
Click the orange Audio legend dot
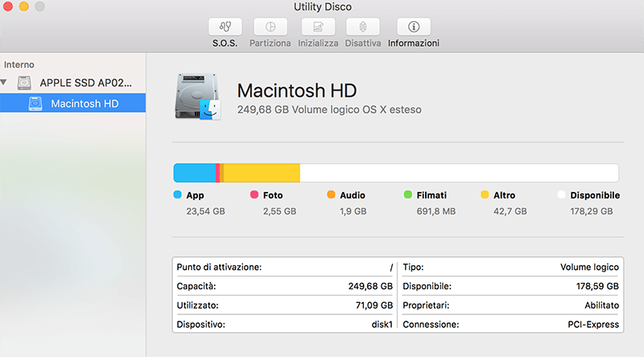click(331, 195)
